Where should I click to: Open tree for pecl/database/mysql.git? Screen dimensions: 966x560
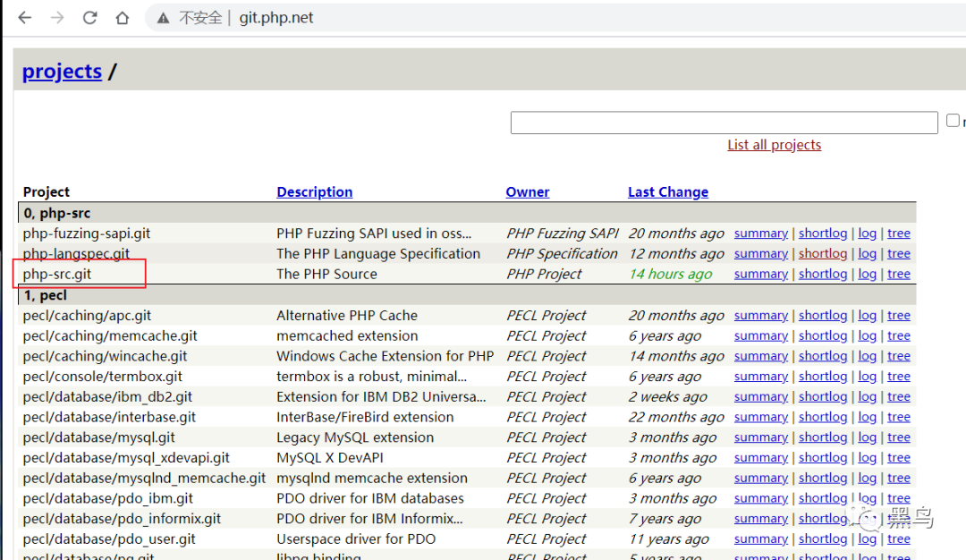898,437
